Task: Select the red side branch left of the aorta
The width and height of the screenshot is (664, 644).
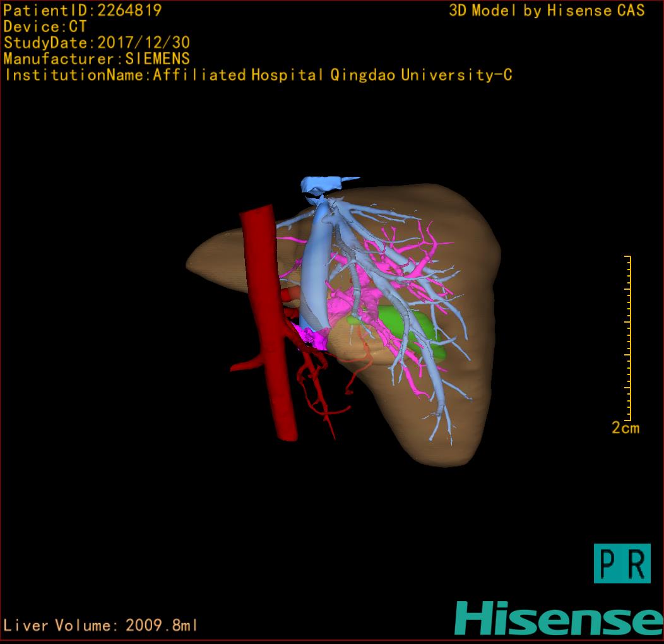Action: coord(247,364)
